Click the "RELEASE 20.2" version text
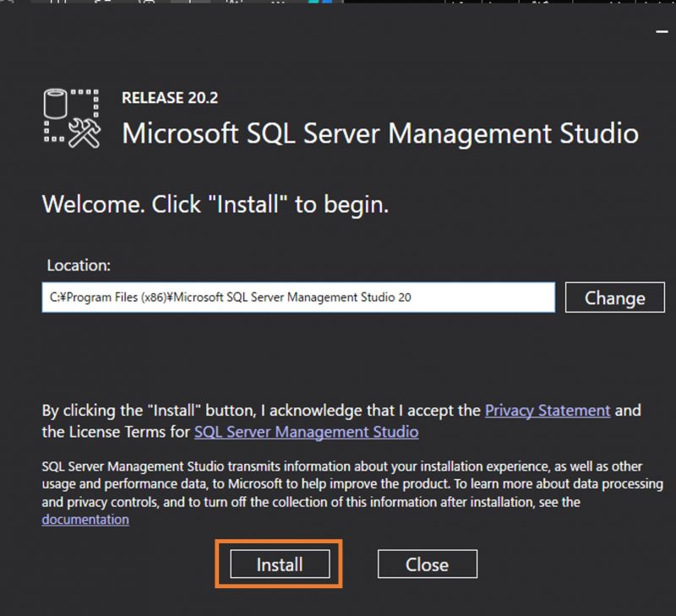The image size is (676, 616). pyautogui.click(x=170, y=98)
